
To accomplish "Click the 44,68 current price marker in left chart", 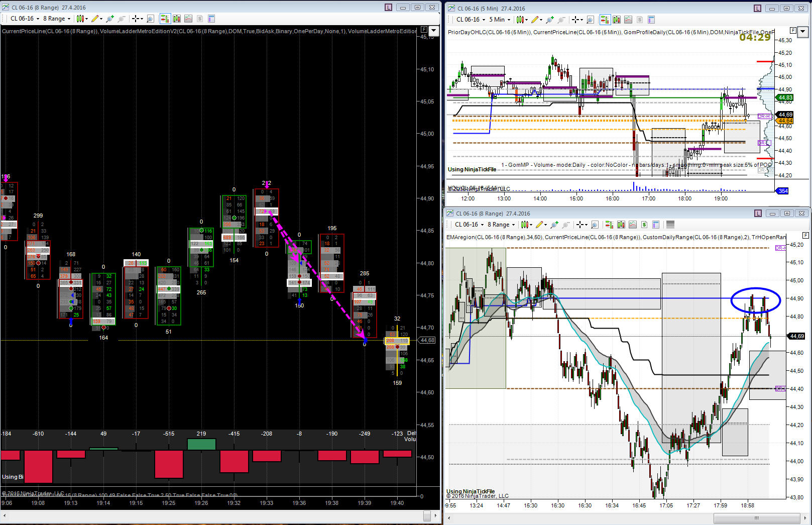I will coord(427,340).
